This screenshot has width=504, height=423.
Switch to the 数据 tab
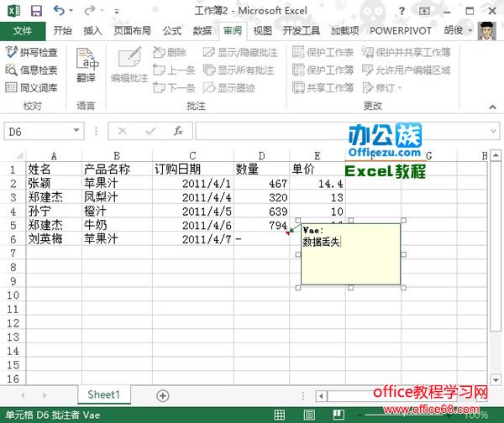(x=202, y=31)
